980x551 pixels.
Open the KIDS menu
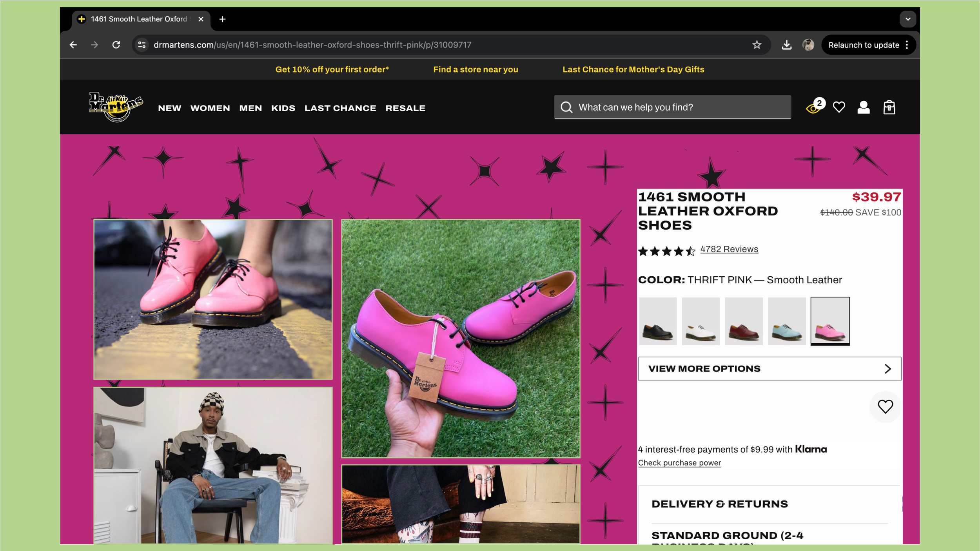click(x=283, y=108)
